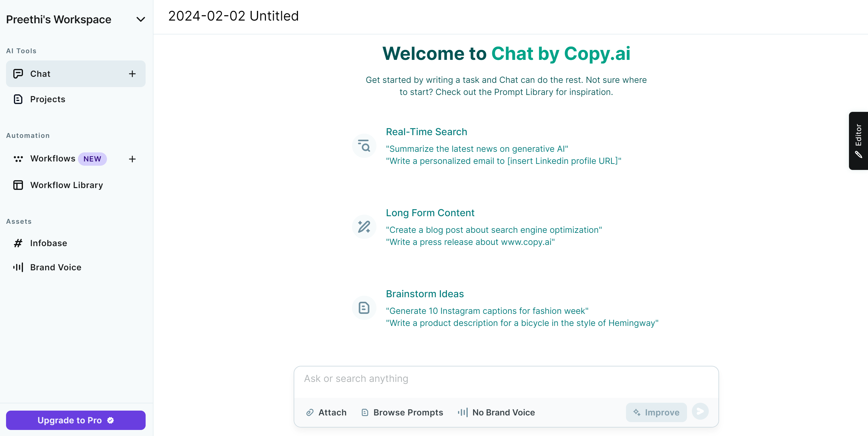This screenshot has width=868, height=436.
Task: Click the plus icon next to Chat
Action: coord(132,74)
